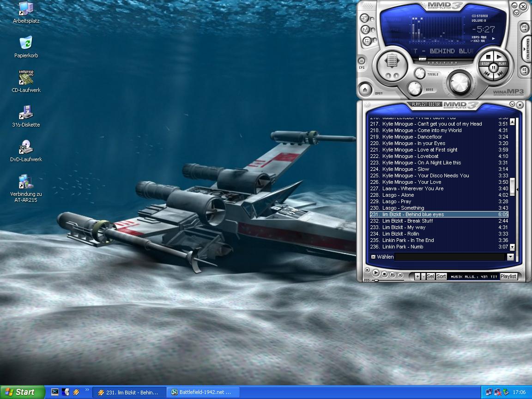Click the Papierkorb recycle bin icon
The image size is (532, 399).
pyautogui.click(x=26, y=47)
